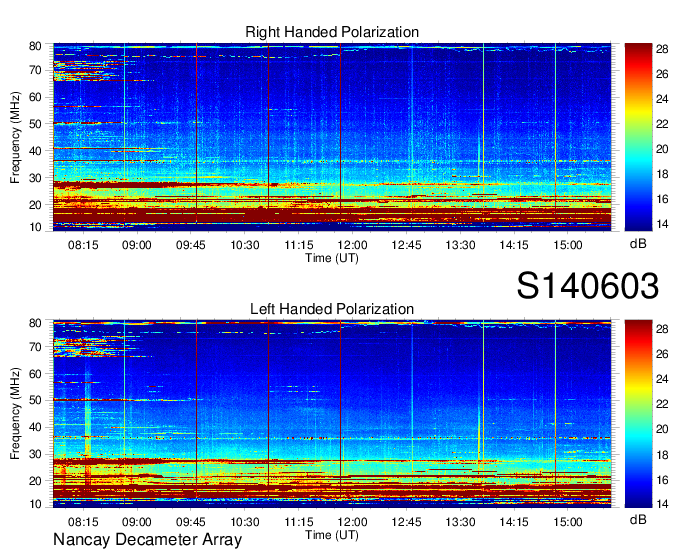Click the 28 value on lower color bar
Screen dimensions: 680x552
coord(662,329)
